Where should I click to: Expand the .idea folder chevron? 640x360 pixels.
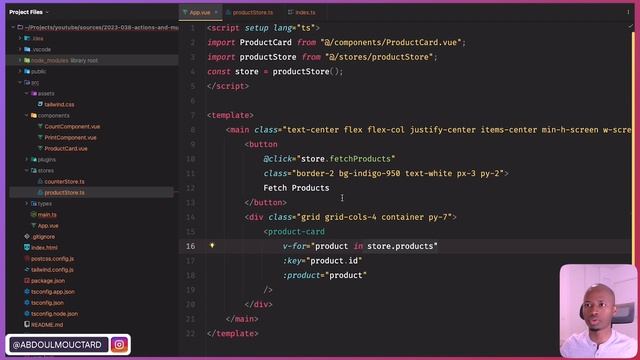tap(20, 38)
